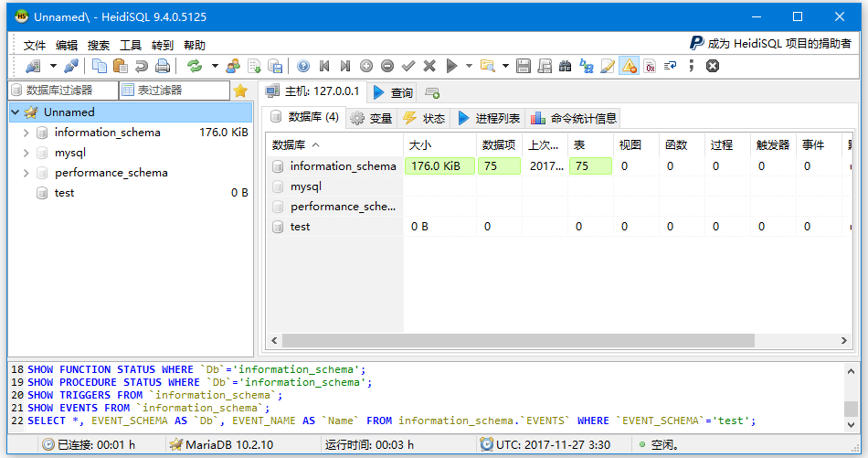This screenshot has height=458, width=868.
Task: Click the paste clipboard icon
Action: click(x=120, y=66)
